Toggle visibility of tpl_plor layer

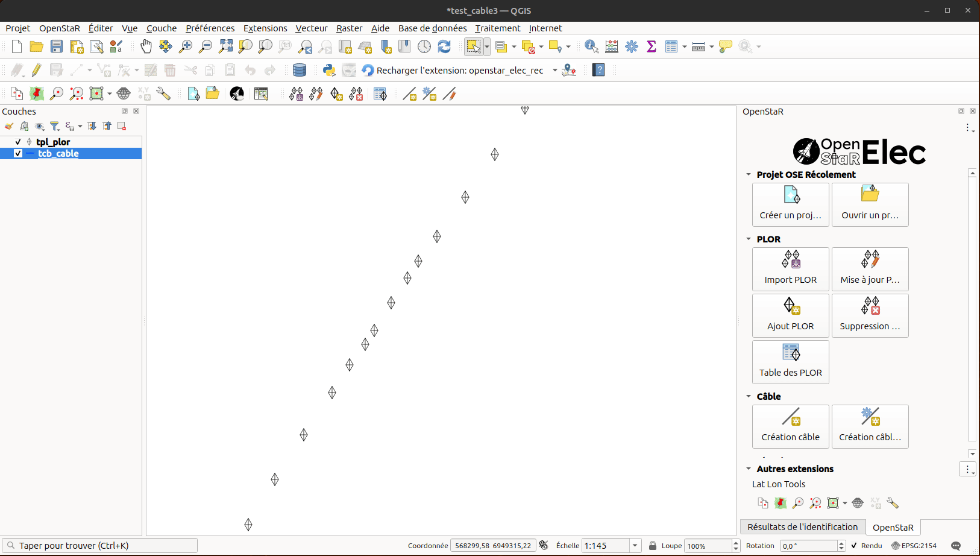tap(18, 142)
